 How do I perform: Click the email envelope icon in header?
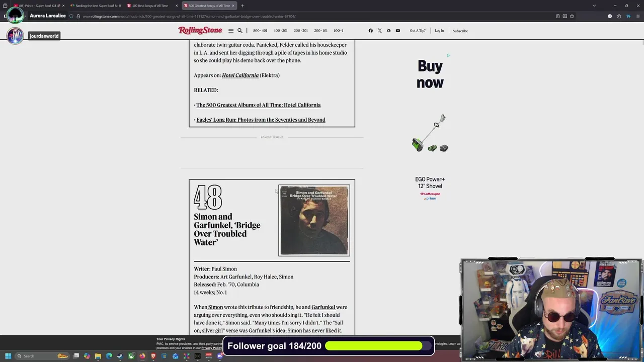click(398, 31)
